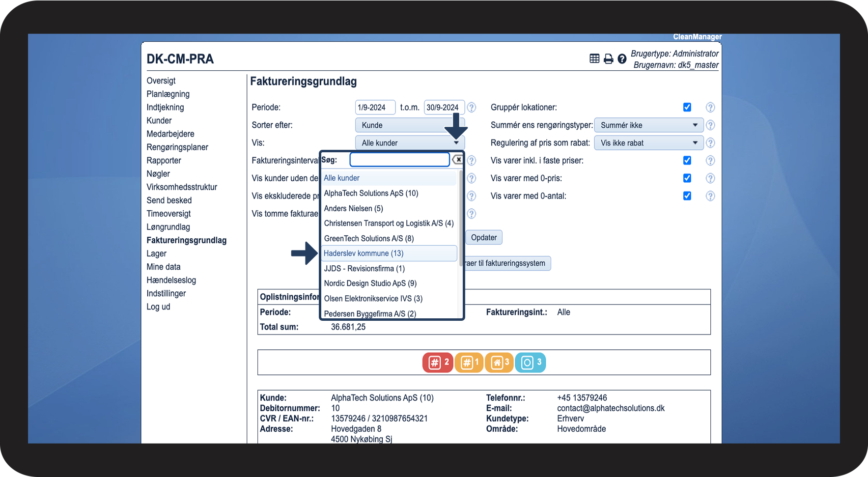Uncheck the Gruppér lokationer checkbox
The height and width of the screenshot is (477, 868).
pos(687,108)
